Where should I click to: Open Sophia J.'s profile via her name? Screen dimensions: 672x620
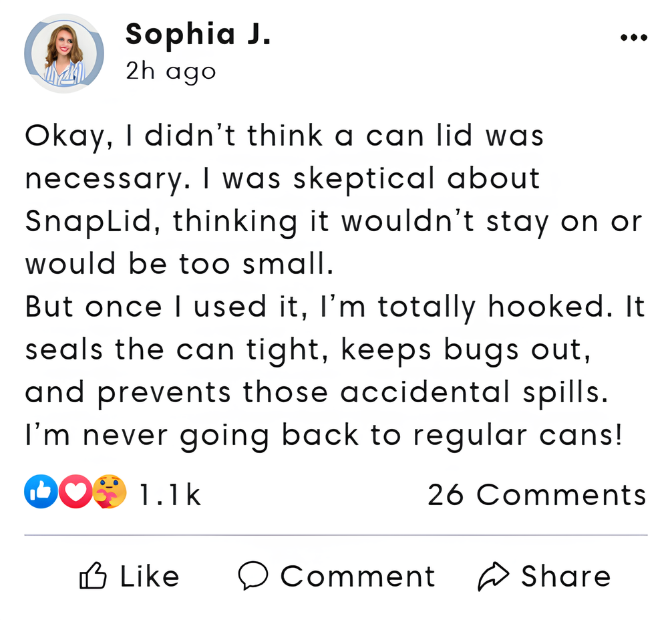[198, 33]
